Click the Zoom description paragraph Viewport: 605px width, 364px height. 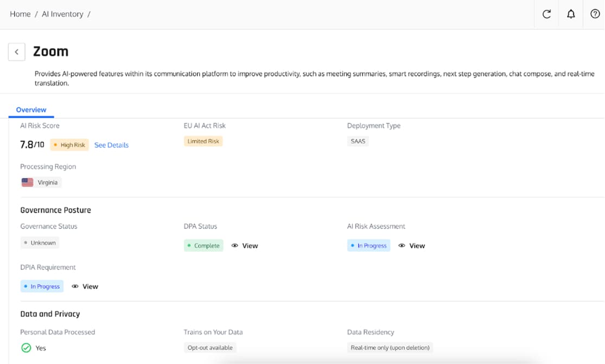pyautogui.click(x=315, y=78)
